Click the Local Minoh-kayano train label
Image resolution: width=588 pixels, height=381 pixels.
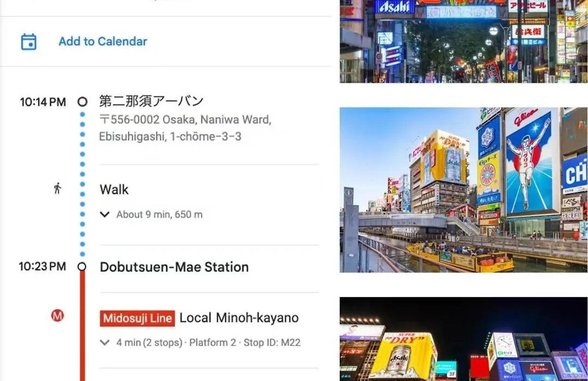point(239,318)
